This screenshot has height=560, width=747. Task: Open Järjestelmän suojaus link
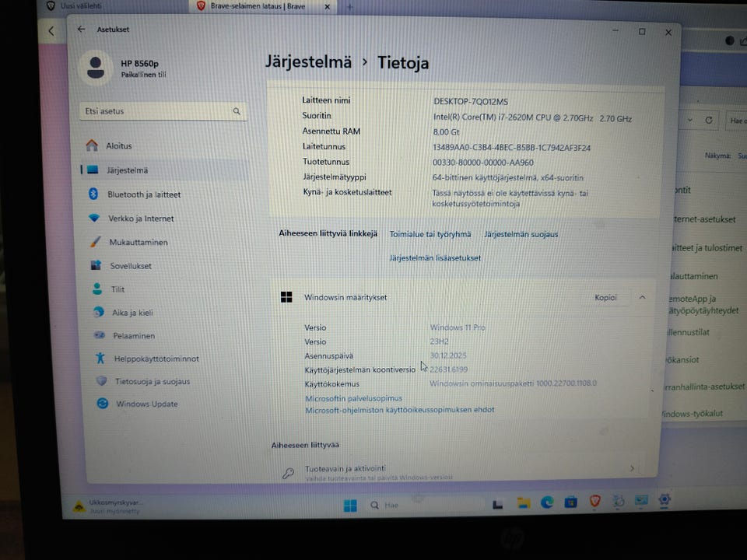[521, 234]
